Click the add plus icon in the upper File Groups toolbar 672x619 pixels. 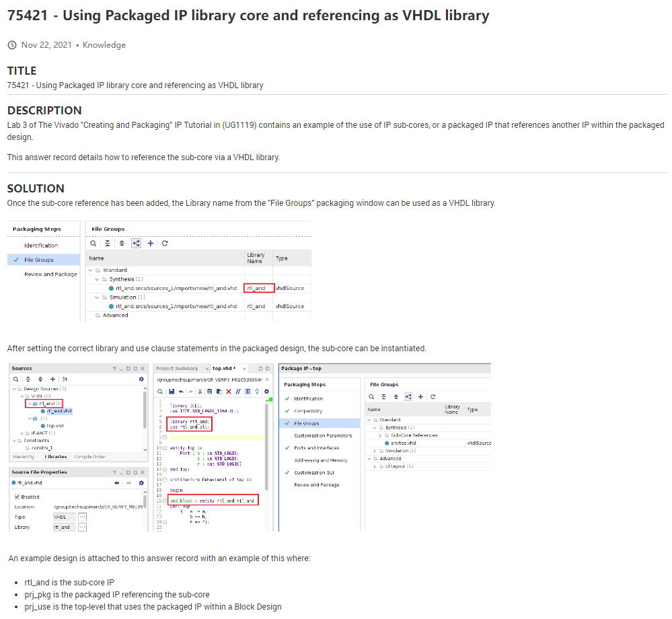tap(151, 244)
